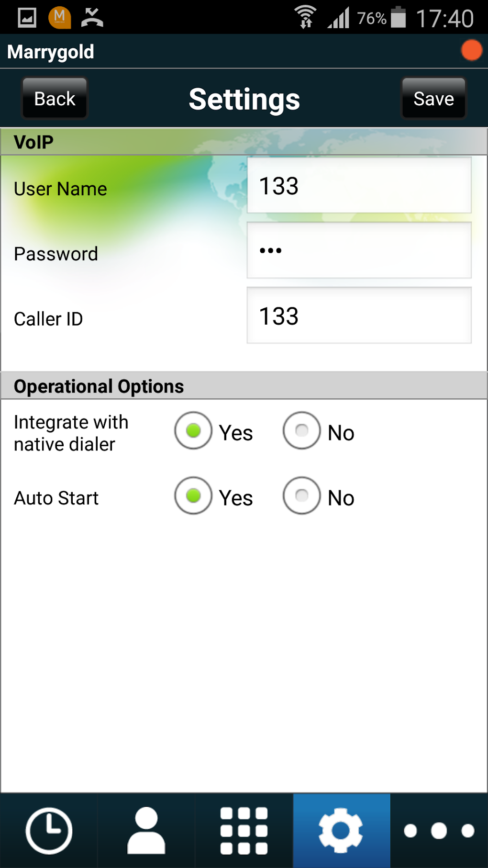This screenshot has height=868, width=488.
Task: Open the contacts person icon
Action: click(x=146, y=831)
